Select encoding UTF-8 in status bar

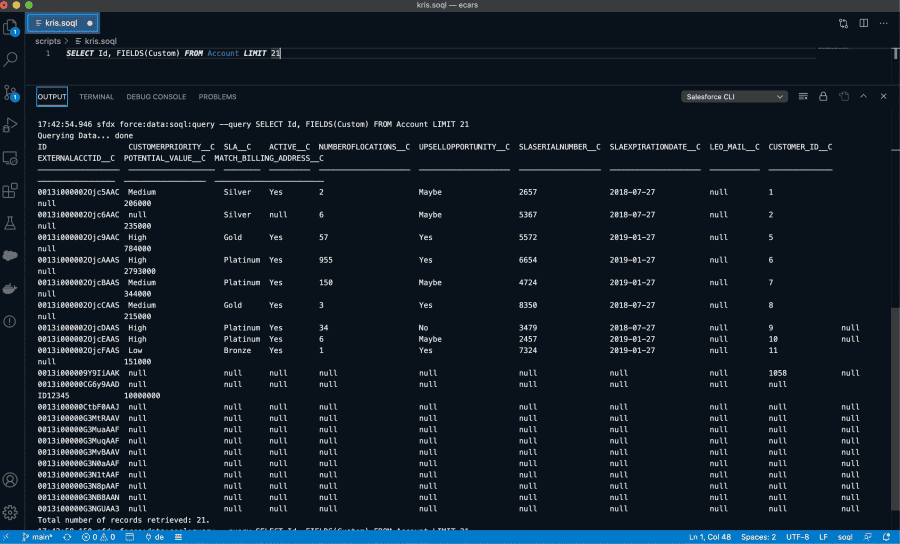(x=797, y=537)
